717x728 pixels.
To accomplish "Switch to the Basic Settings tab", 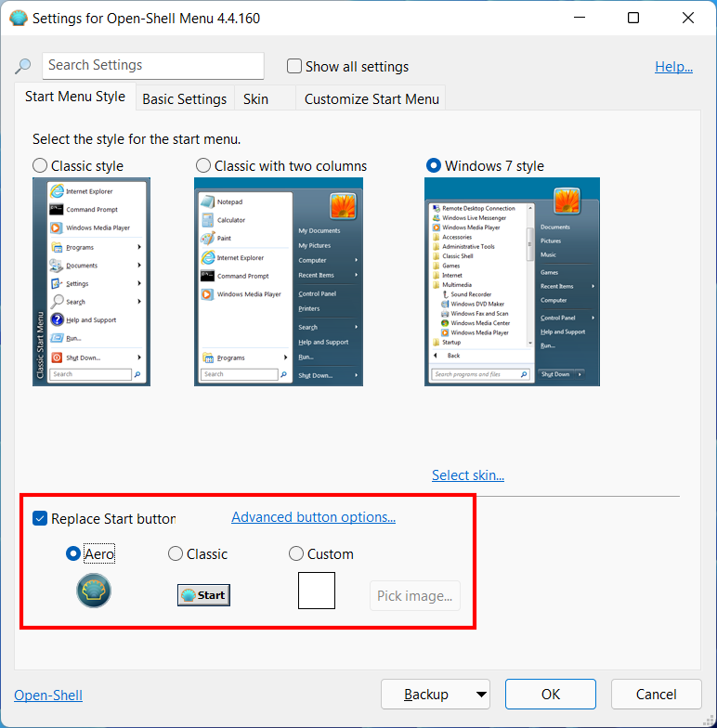I will [184, 98].
